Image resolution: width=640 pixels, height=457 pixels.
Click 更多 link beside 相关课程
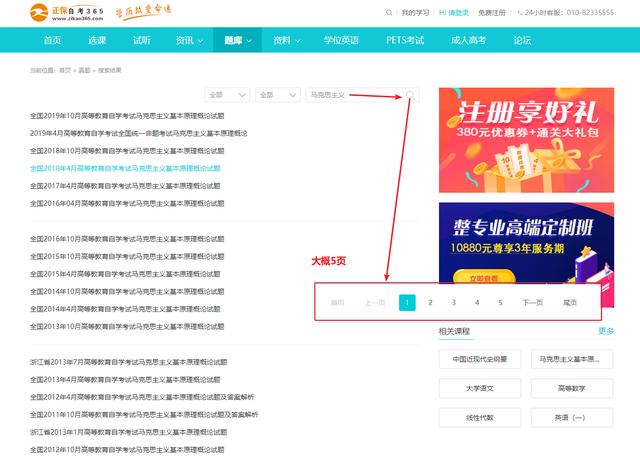[606, 331]
